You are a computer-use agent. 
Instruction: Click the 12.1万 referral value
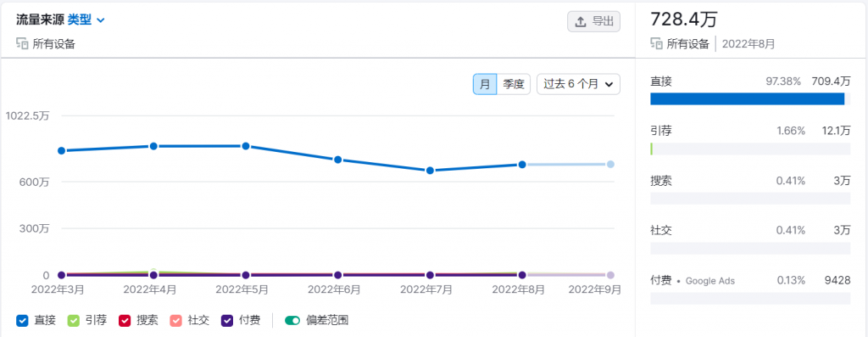point(836,131)
